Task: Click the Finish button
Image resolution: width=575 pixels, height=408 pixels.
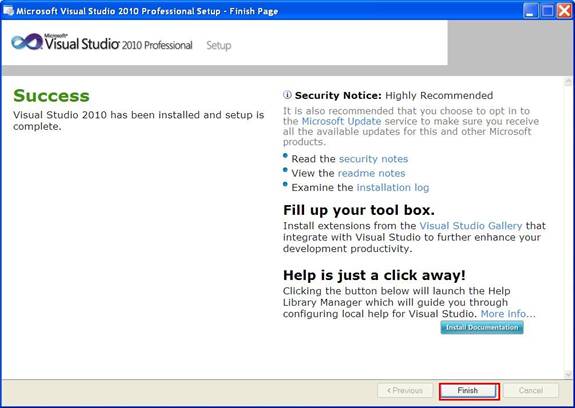Action: [x=469, y=391]
